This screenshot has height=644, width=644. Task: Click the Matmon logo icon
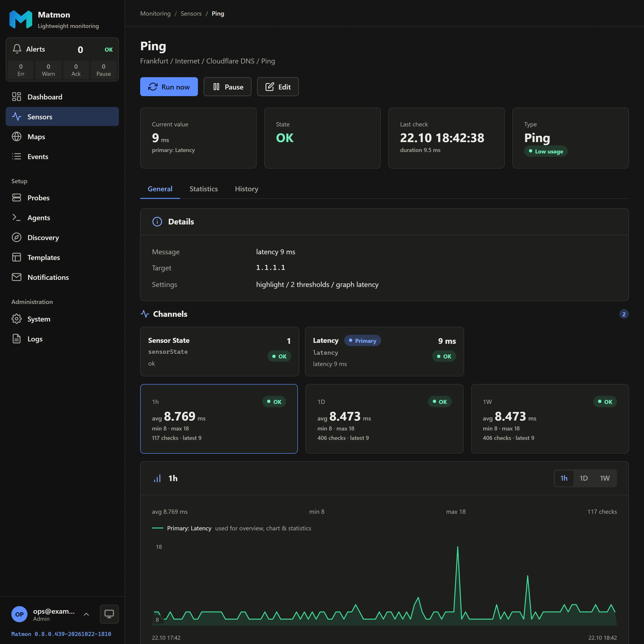click(21, 19)
